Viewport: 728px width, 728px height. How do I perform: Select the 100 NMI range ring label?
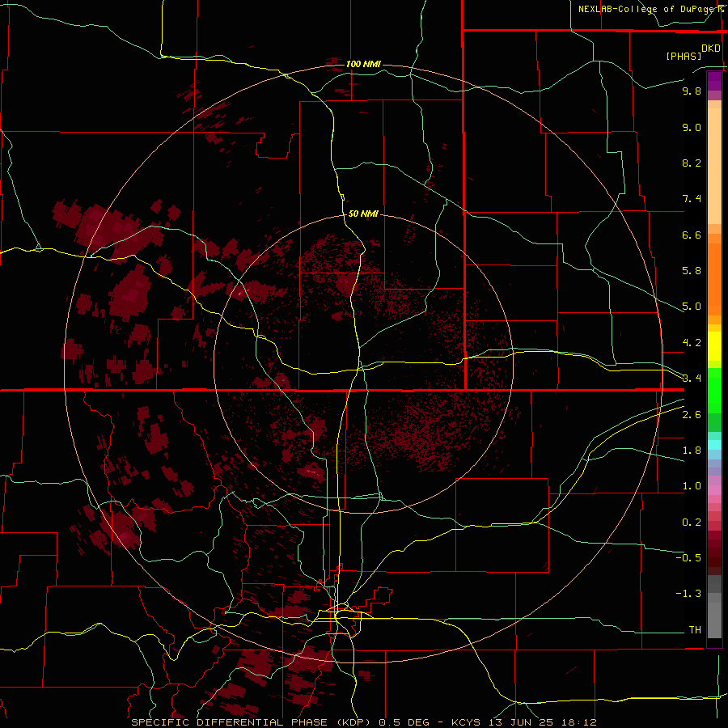click(x=363, y=64)
